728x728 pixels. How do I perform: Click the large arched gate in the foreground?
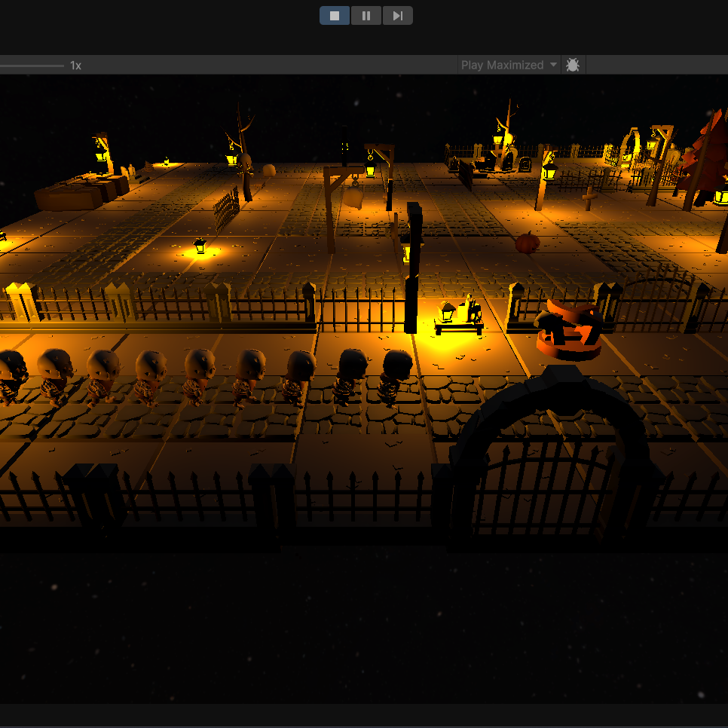click(549, 460)
